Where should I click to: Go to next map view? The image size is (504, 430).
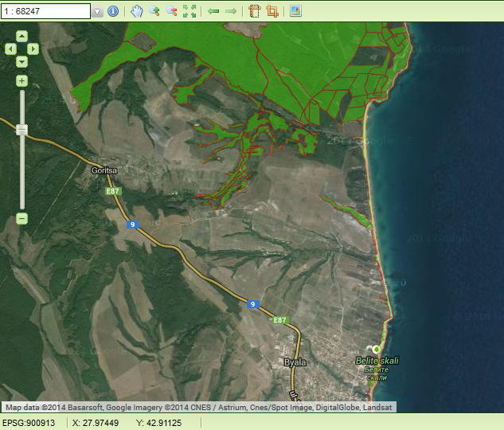[231, 11]
